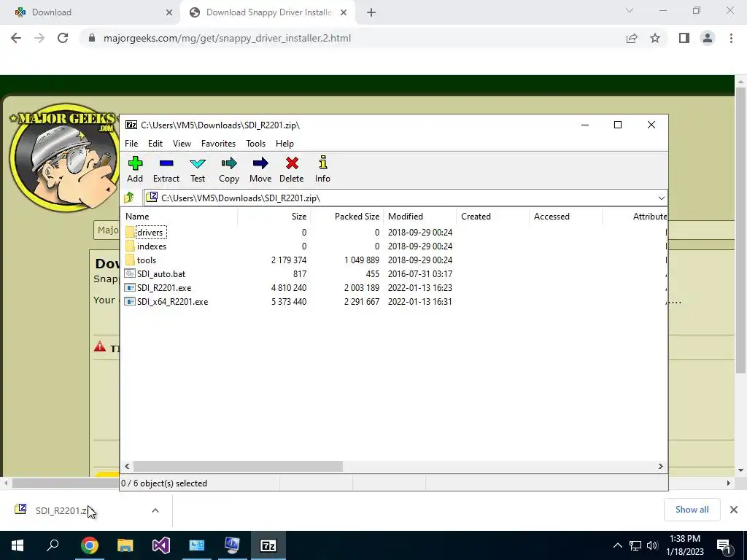Click 7-Zip scroll right arrow

coord(660,466)
